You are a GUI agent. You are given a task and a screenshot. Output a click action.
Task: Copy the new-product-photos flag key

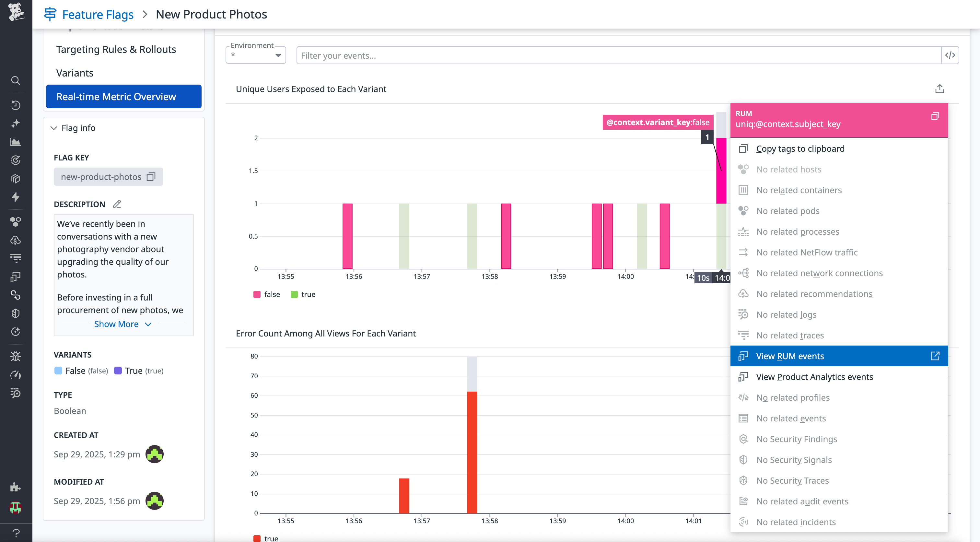point(151,177)
